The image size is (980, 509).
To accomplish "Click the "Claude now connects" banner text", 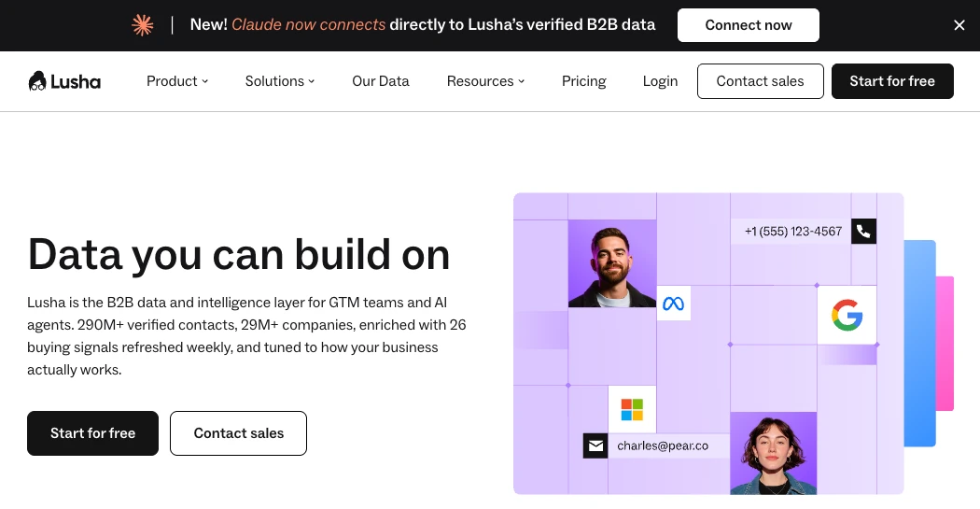I will click(x=309, y=24).
